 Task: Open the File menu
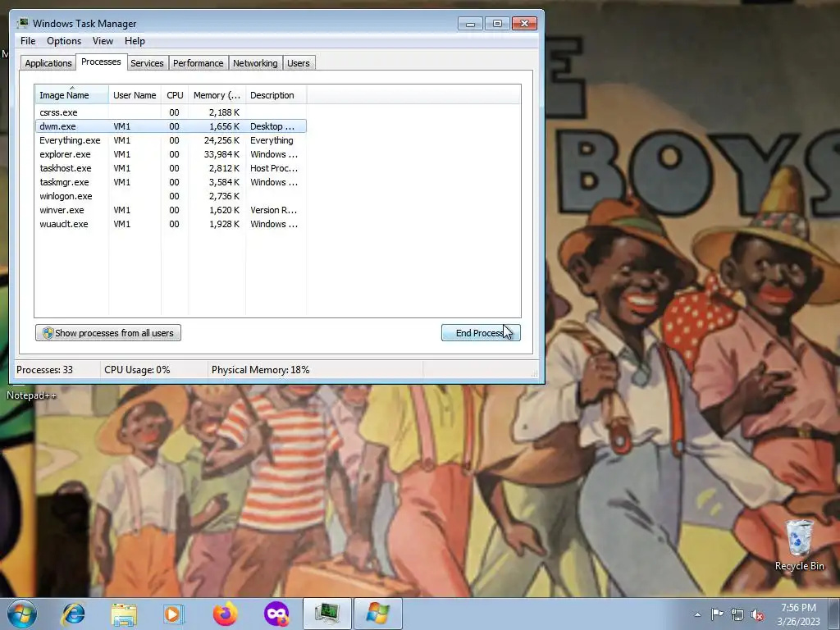28,41
